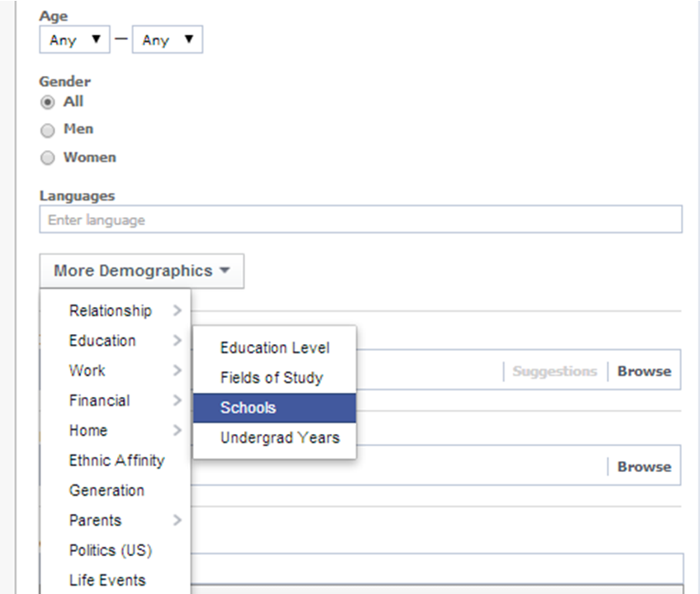Choose the Generation menu item
The height and width of the screenshot is (594, 700).
(x=116, y=490)
